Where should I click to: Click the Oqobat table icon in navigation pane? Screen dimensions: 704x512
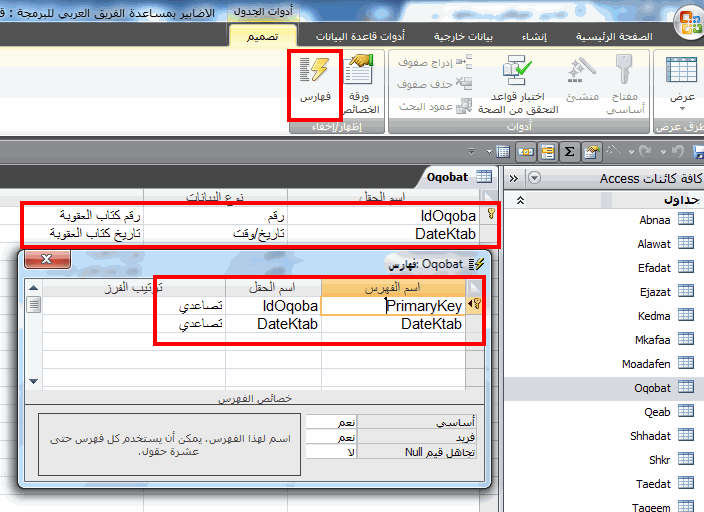point(686,387)
